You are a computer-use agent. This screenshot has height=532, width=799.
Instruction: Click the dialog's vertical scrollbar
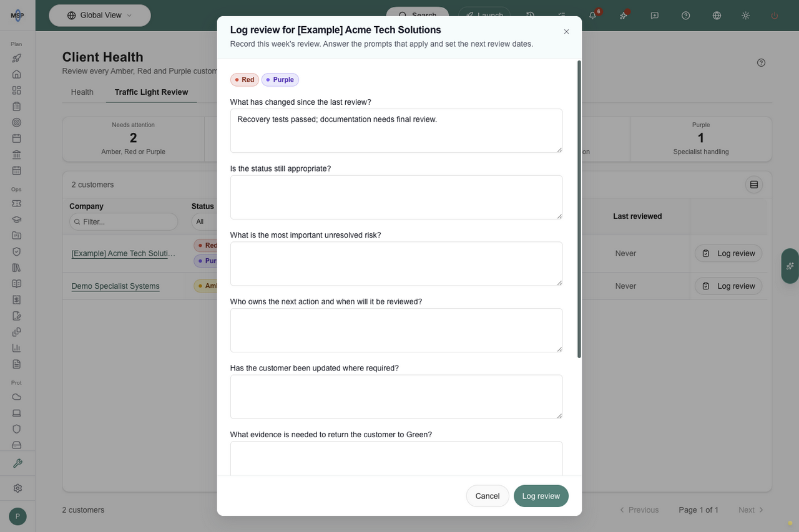pos(579,209)
